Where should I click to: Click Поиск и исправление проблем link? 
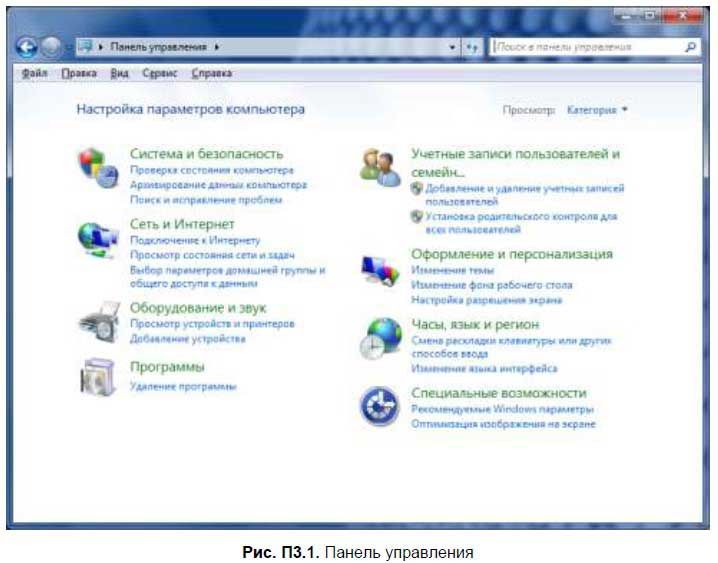pos(206,200)
